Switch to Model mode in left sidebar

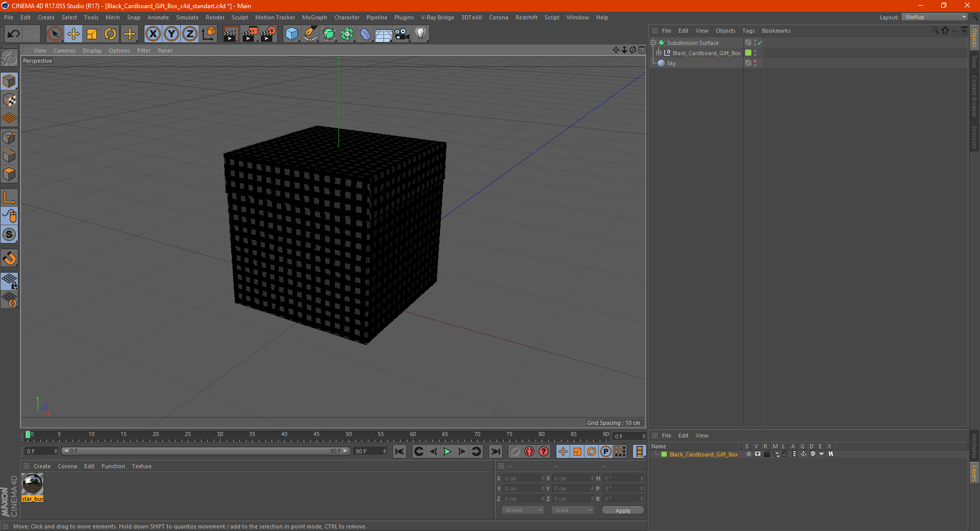[9, 82]
